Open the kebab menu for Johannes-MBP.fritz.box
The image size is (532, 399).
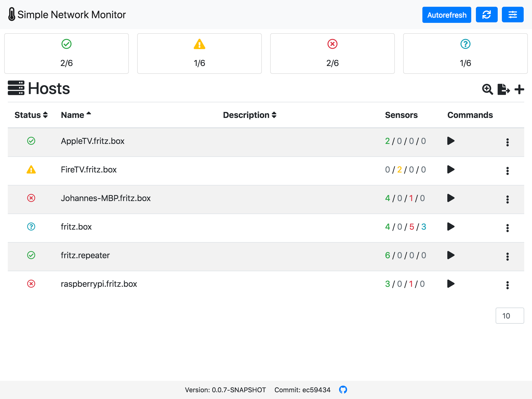pyautogui.click(x=508, y=199)
